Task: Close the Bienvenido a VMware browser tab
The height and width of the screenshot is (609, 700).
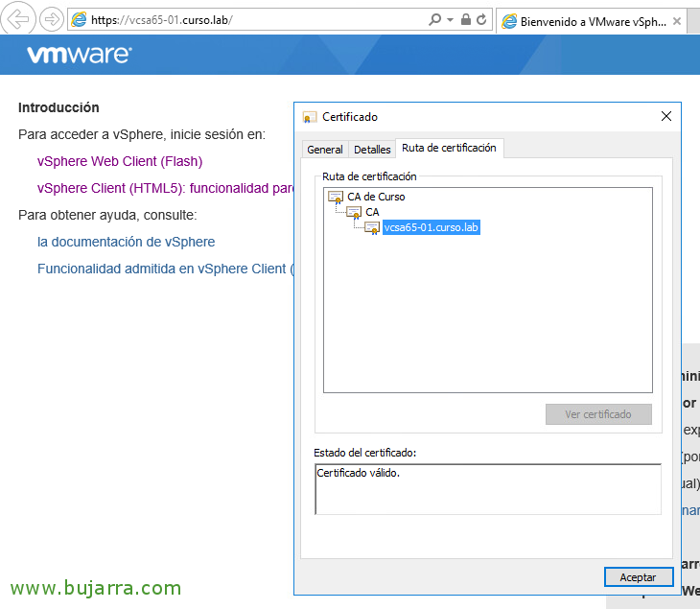Action: coord(677,21)
